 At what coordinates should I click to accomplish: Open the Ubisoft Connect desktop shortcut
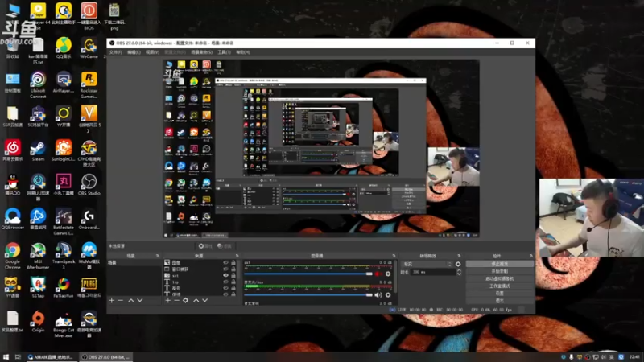coord(38,85)
